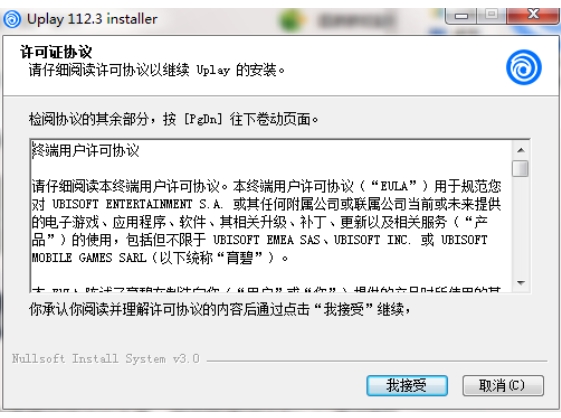Click the Nullsoft Install System v3.0 label
This screenshot has width=561, height=418.
click(x=106, y=359)
